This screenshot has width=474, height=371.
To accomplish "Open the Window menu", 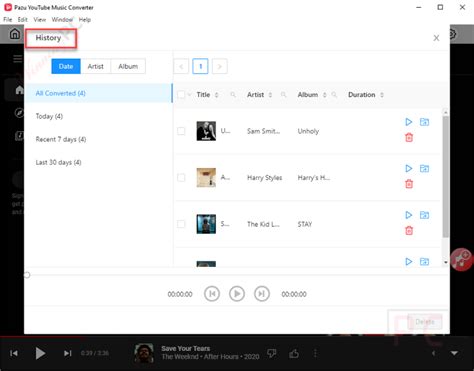I will 62,20.
